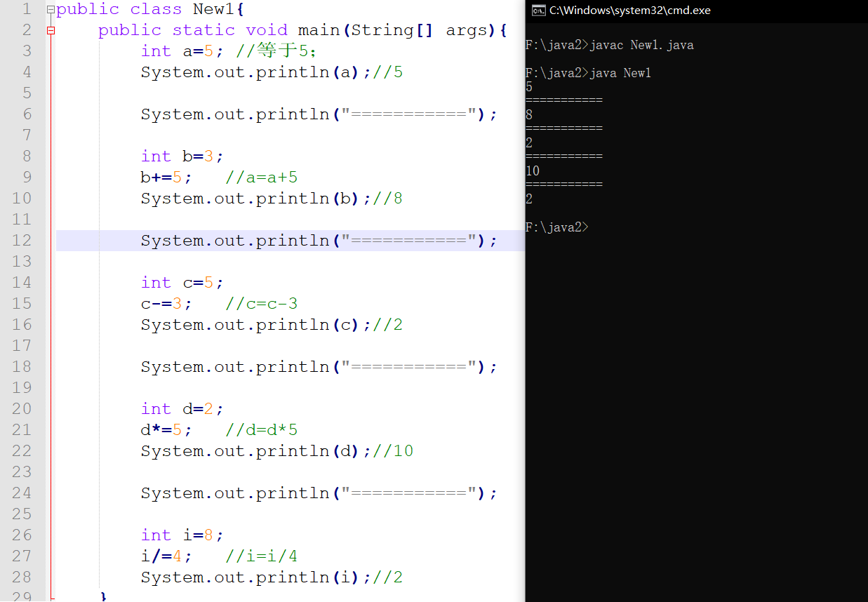Select line number 1 in the gutter
This screenshot has width=868, height=602.
(x=27, y=10)
